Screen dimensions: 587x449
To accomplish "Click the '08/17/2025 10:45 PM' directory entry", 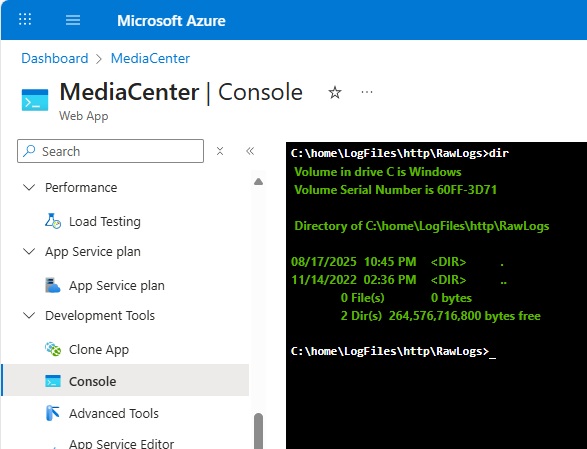I will pos(398,262).
